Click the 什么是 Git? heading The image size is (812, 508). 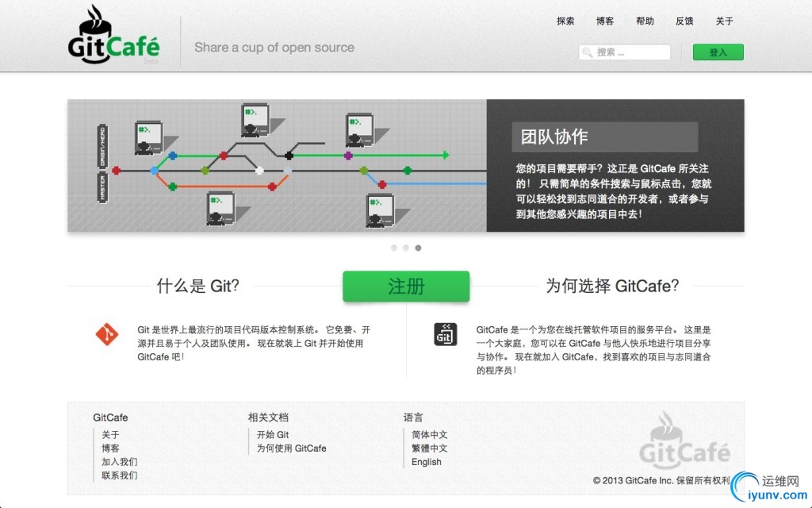pos(198,286)
